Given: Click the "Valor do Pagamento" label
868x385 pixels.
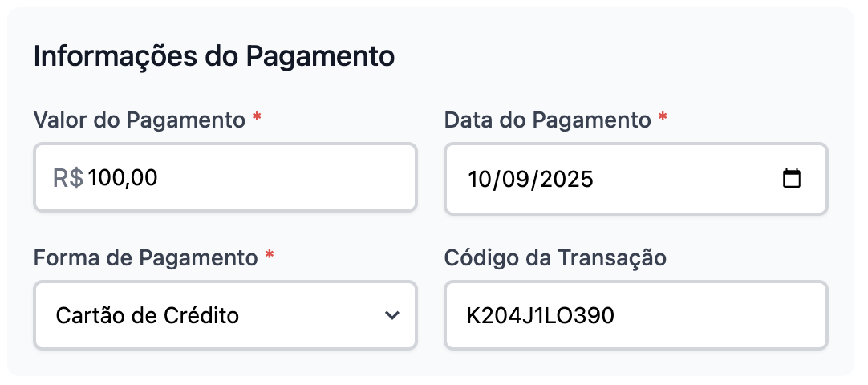Looking at the screenshot, I should (139, 120).
